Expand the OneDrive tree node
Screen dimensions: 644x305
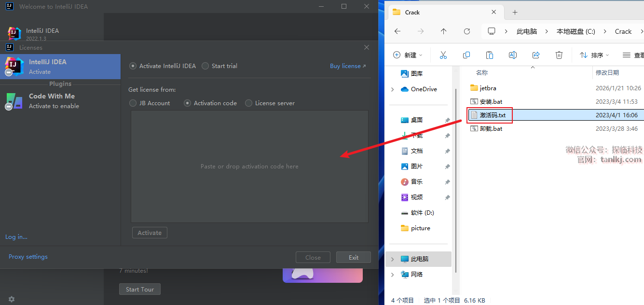[393, 89]
